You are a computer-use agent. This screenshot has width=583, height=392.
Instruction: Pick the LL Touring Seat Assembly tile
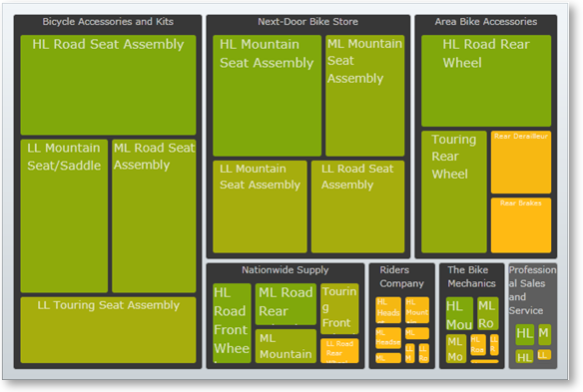click(x=108, y=330)
